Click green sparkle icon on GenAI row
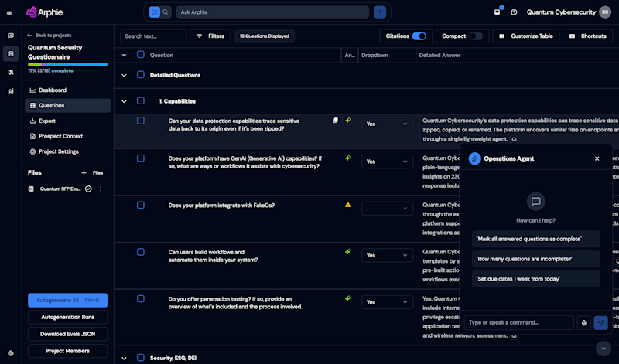 point(347,158)
